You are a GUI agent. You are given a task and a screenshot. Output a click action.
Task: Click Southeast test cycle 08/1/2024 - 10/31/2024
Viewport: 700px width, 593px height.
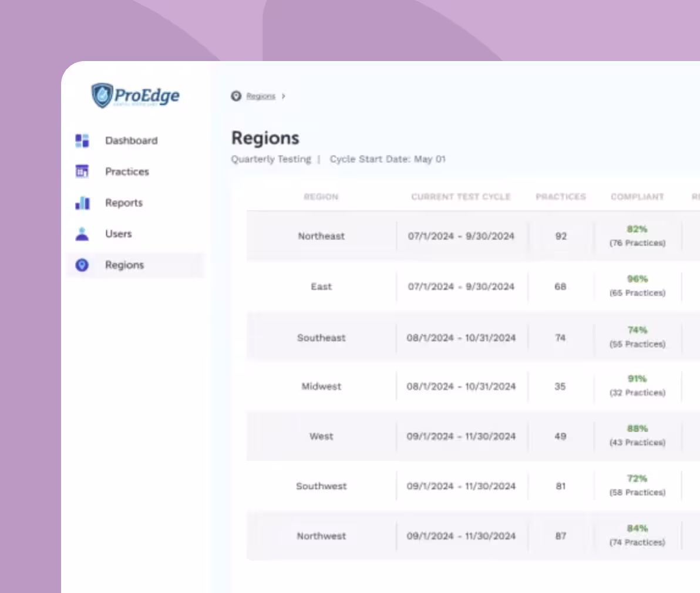(461, 338)
